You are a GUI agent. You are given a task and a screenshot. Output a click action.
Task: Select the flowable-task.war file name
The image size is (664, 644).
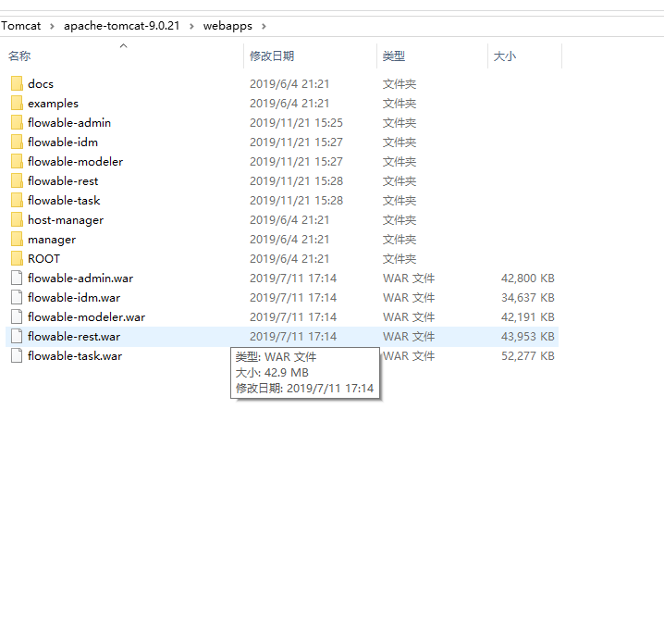click(75, 356)
